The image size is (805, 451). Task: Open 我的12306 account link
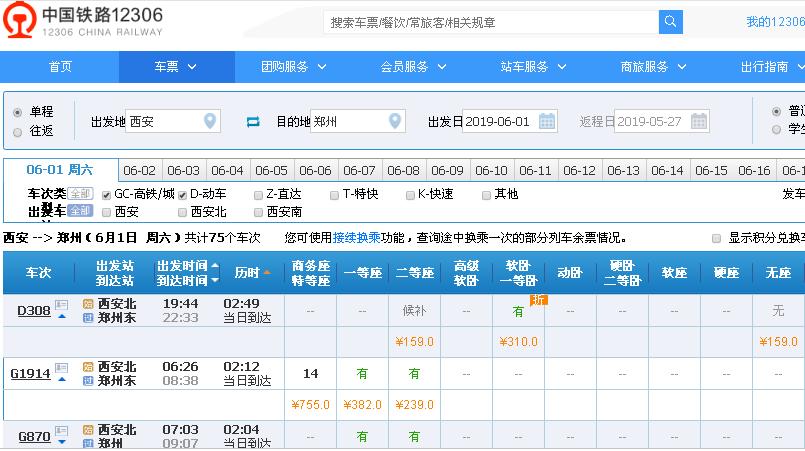[775, 22]
